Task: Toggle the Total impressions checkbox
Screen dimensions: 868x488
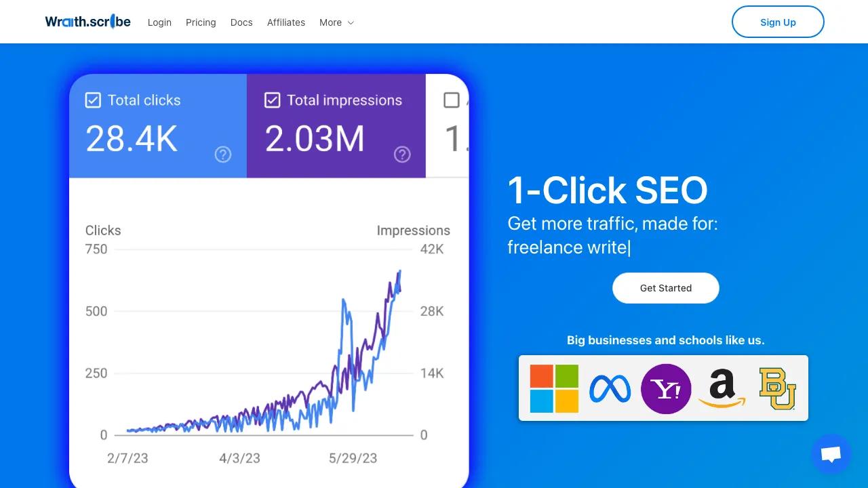Action: [272, 100]
